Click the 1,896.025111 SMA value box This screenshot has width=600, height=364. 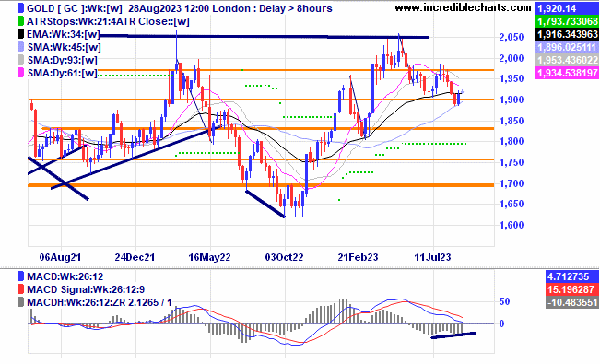point(568,48)
